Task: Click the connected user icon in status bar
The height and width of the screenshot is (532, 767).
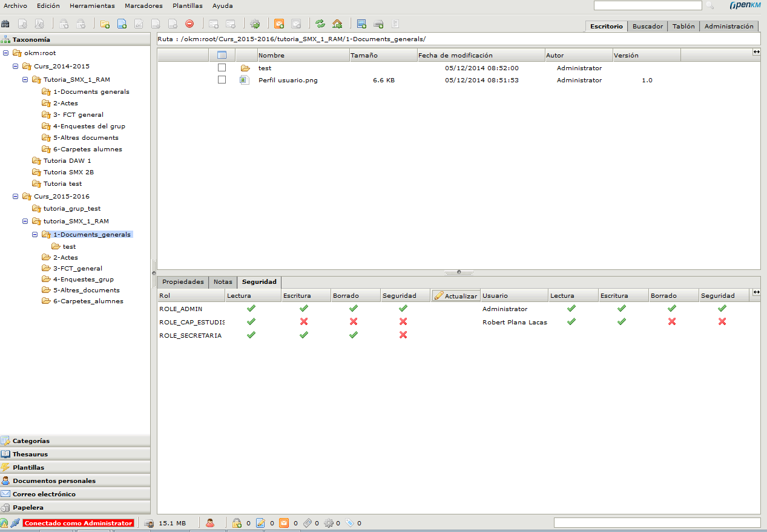Action: (x=210, y=523)
